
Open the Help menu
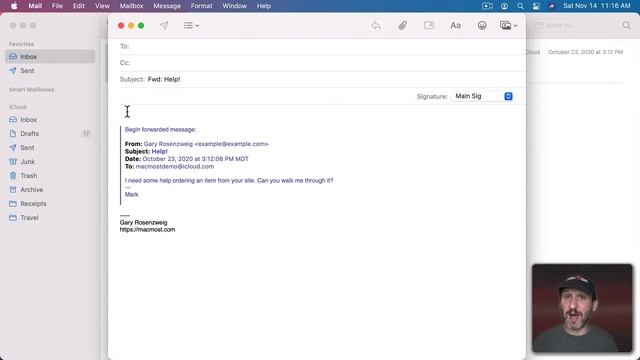[264, 6]
